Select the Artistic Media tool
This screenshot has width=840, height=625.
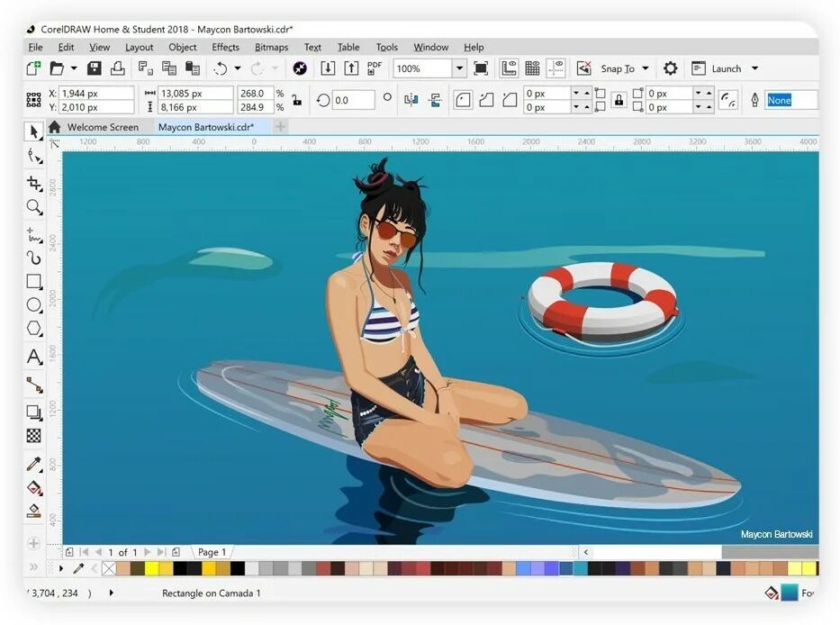(x=34, y=258)
